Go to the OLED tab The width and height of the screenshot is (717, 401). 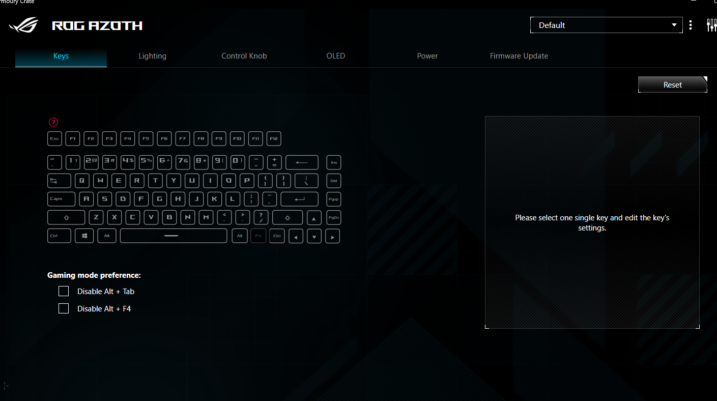pyautogui.click(x=335, y=56)
